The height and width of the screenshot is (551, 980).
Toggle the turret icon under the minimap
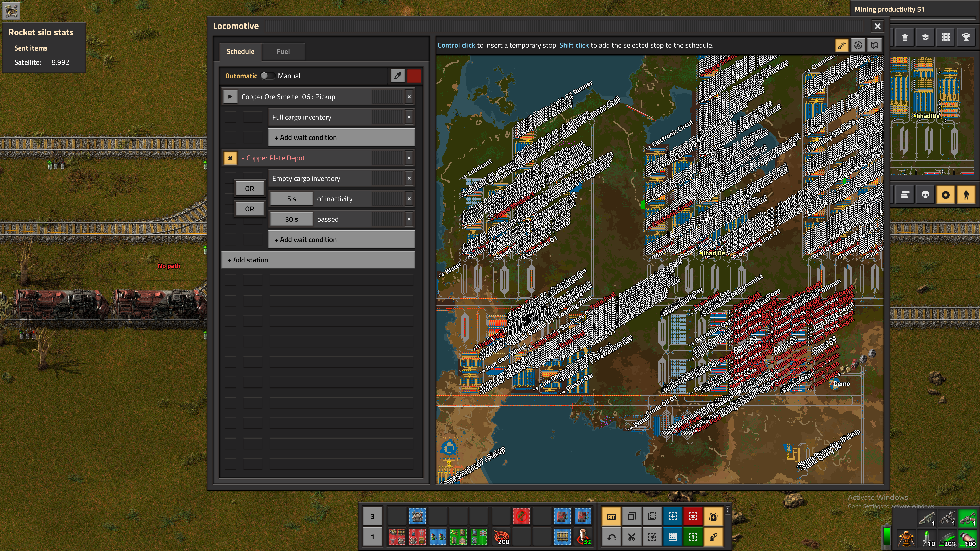coord(905,195)
